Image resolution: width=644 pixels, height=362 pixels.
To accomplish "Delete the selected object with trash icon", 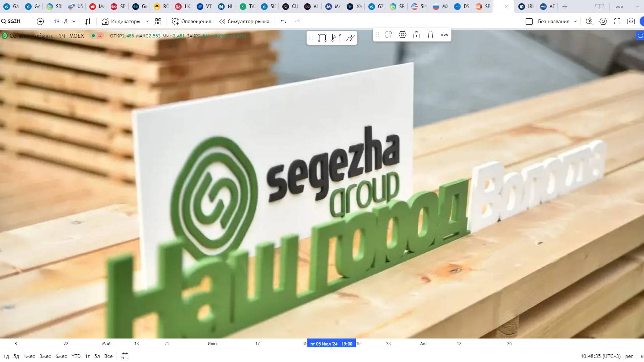I will point(430,35).
